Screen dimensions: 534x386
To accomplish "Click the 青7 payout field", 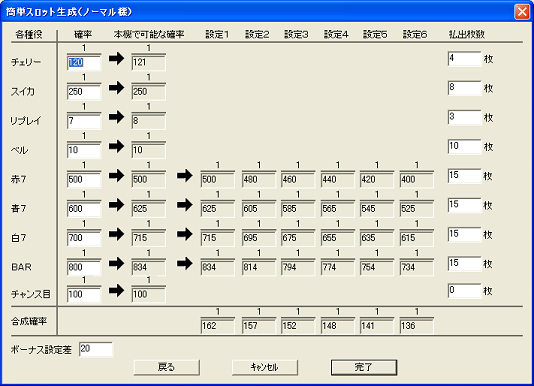I will tap(465, 205).
